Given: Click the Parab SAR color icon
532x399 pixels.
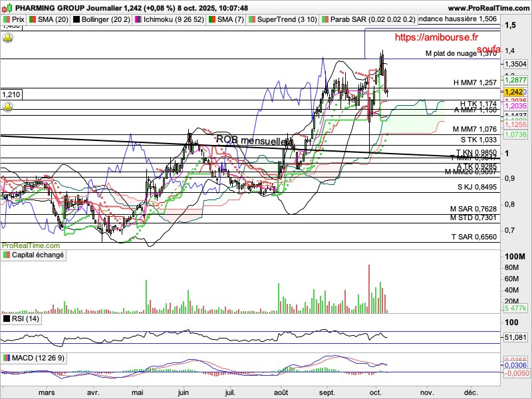Looking at the screenshot, I should (325, 19).
